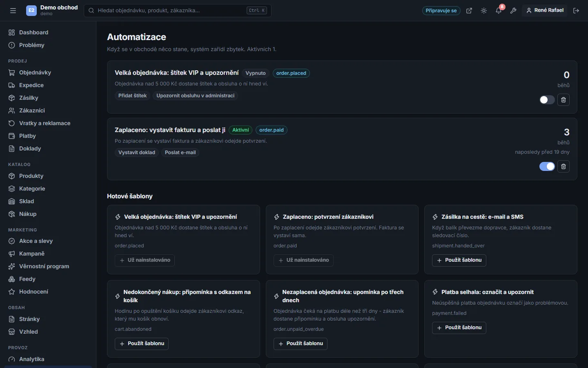Screen dimensions: 588x368
Task: Go to Kampaně
Action: click(48, 254)
